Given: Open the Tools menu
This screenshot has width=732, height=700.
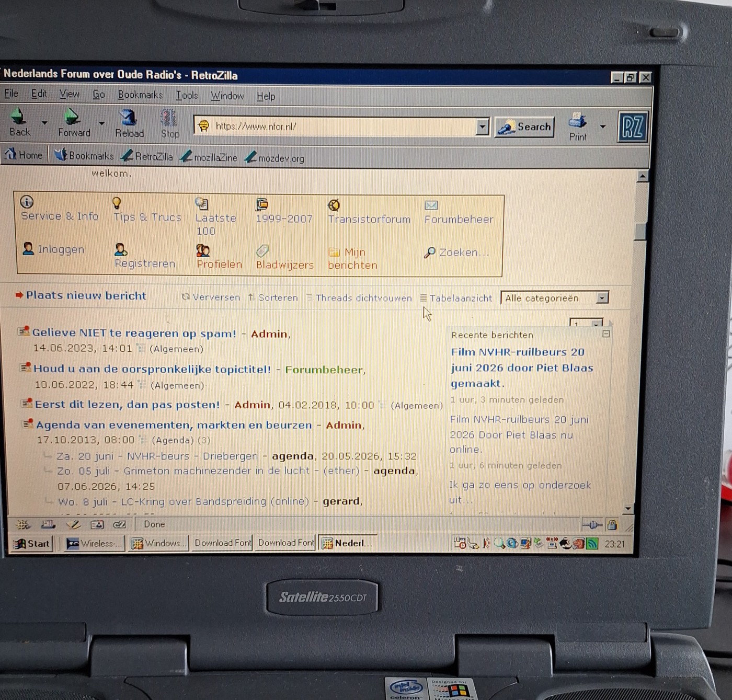Looking at the screenshot, I should pos(187,95).
